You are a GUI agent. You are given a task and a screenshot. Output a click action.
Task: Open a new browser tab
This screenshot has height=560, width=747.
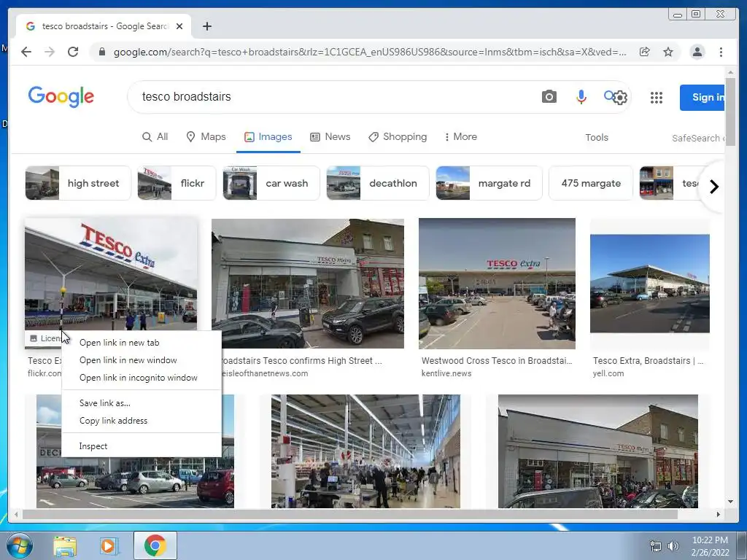206,26
